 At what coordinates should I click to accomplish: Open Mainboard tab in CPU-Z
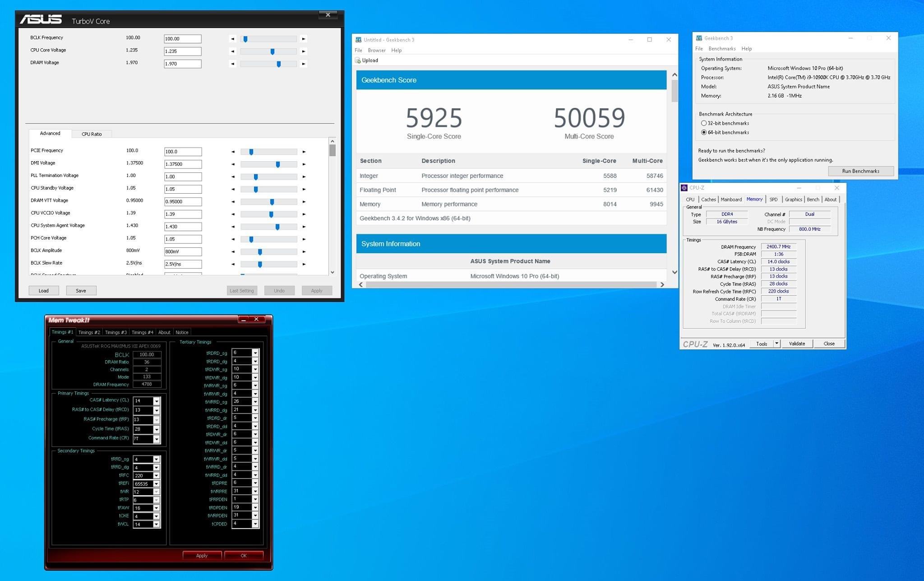coord(731,200)
